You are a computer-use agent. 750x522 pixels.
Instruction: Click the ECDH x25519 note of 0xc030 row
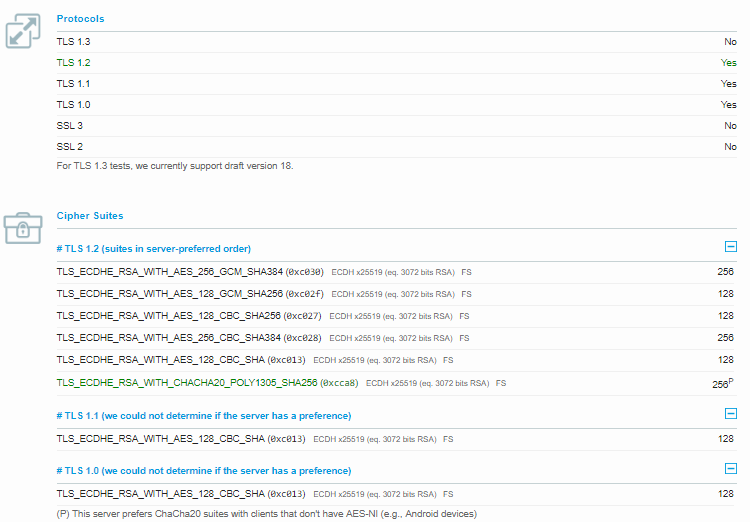tap(393, 272)
